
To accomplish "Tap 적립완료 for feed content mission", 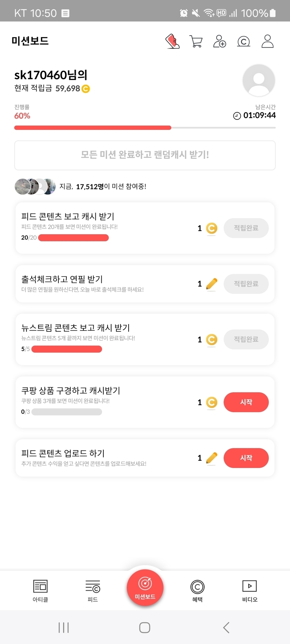I will [x=246, y=228].
